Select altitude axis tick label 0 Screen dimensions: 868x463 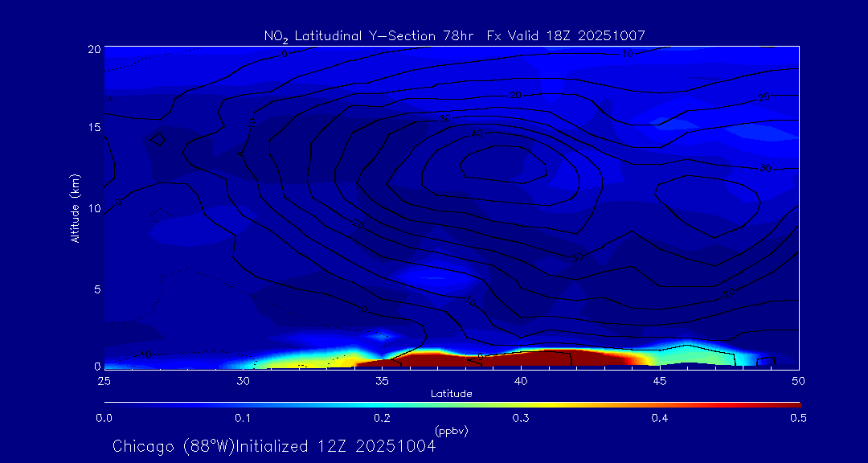pyautogui.click(x=97, y=366)
